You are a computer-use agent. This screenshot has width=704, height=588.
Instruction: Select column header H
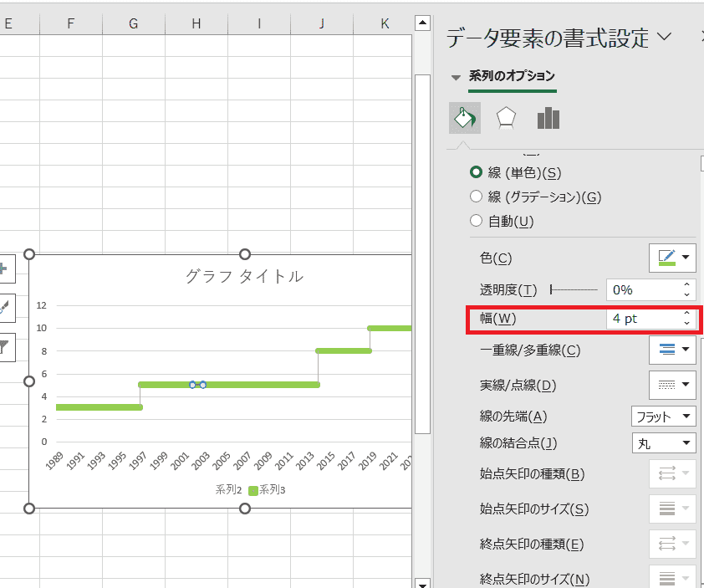click(x=196, y=23)
